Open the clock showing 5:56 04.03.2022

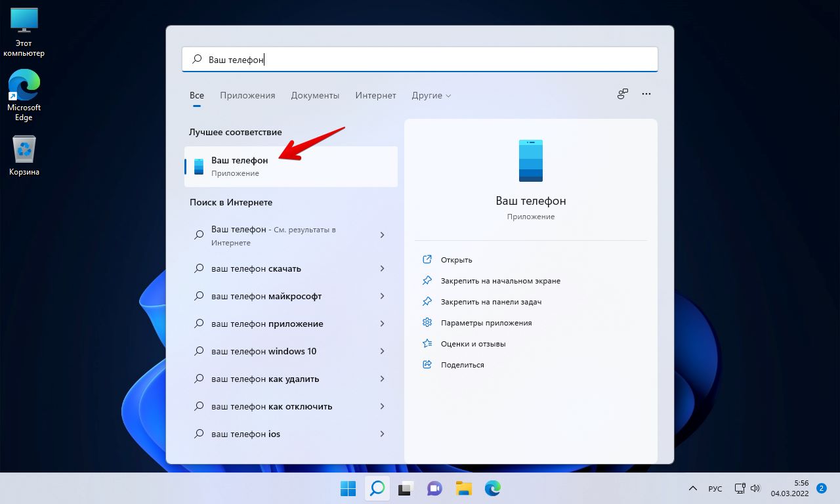click(x=789, y=488)
